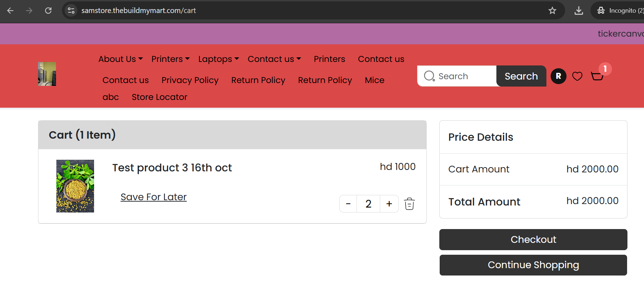Expand the Printers dropdown menu
Screen dimensions: 644x285
171,59
